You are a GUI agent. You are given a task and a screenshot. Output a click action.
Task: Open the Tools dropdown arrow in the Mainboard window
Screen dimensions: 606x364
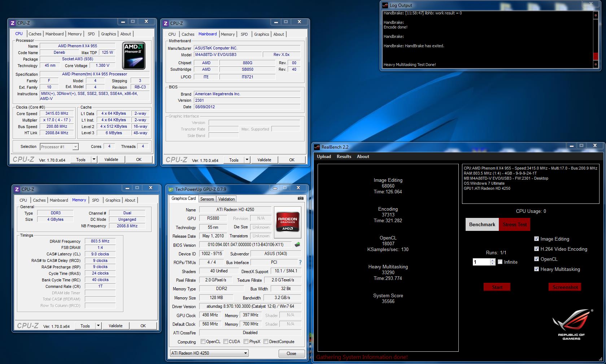[x=247, y=160]
